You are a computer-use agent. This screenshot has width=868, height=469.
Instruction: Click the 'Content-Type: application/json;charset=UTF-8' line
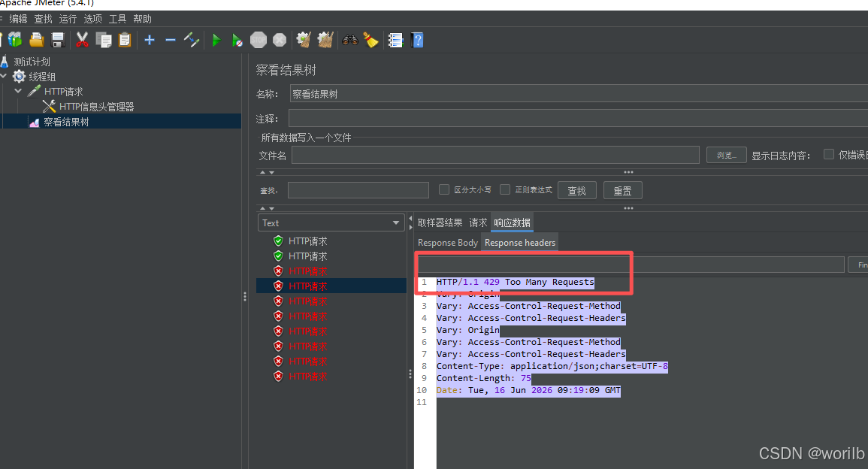pyautogui.click(x=552, y=366)
